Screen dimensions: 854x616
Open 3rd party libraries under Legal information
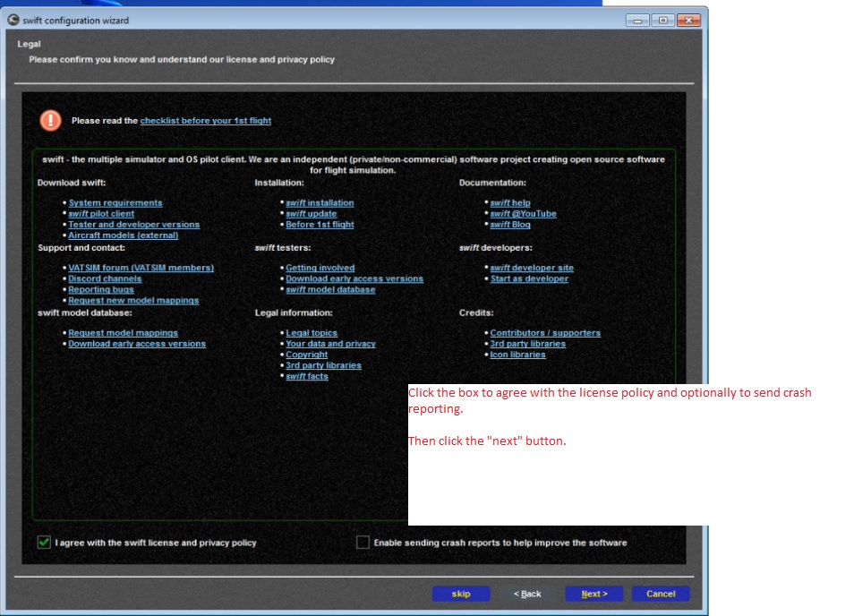point(323,365)
